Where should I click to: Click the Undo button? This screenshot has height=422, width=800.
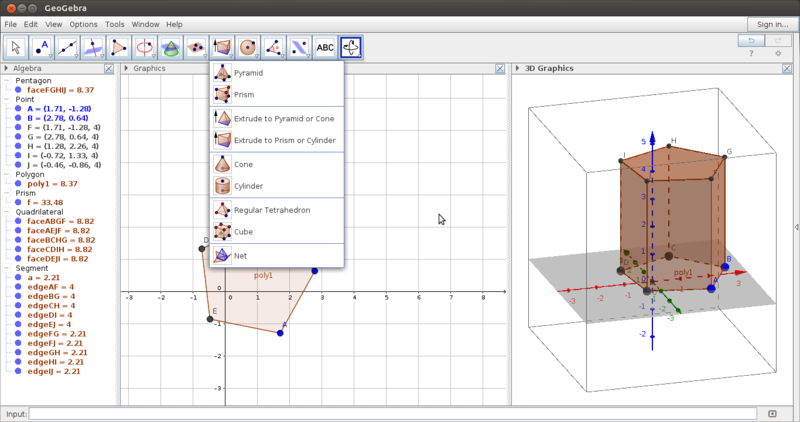(751, 40)
